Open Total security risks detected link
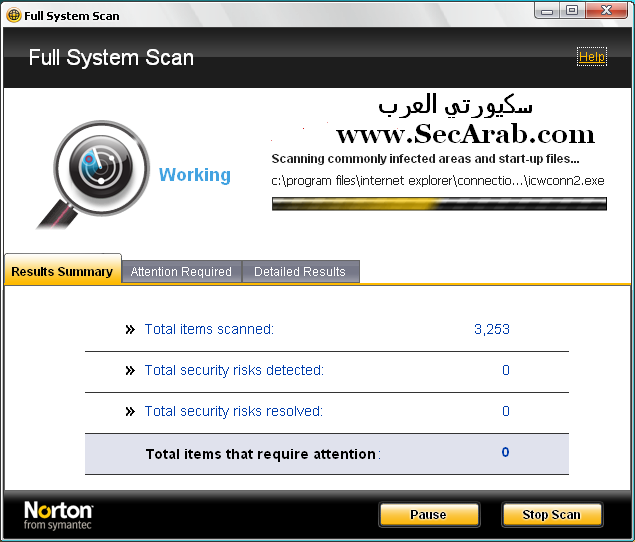 pos(234,370)
